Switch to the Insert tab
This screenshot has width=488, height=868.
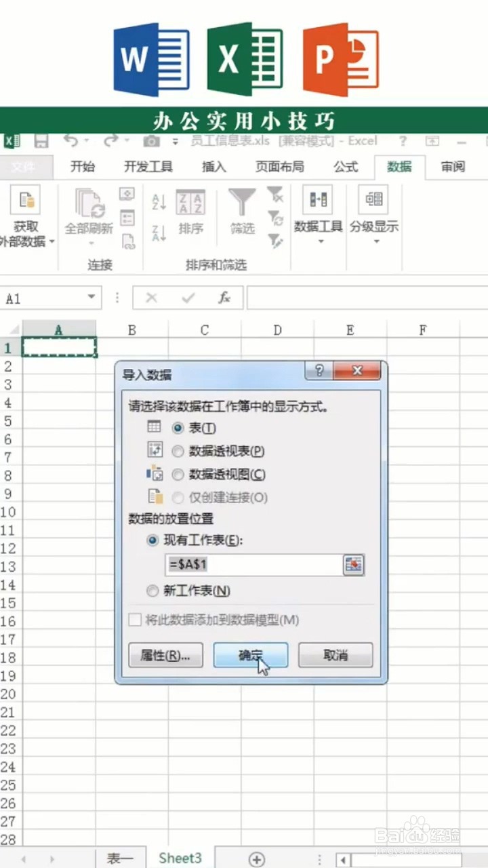tap(214, 167)
